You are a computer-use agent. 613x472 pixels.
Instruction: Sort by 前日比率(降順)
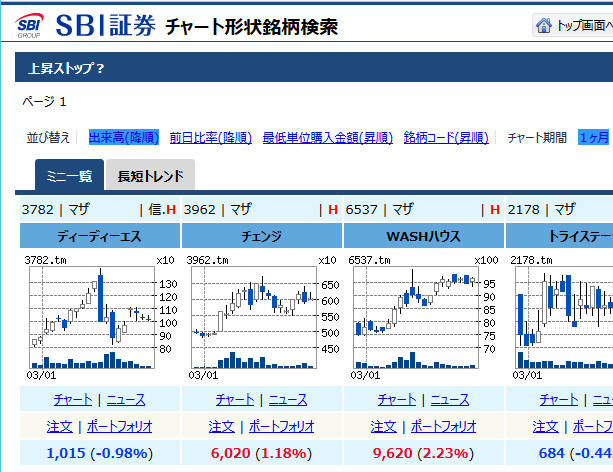[x=211, y=137]
